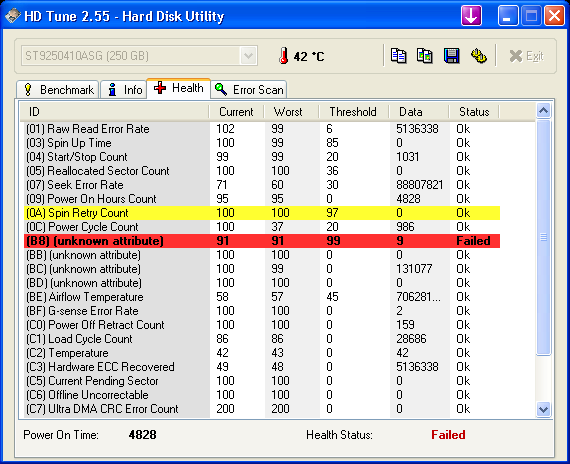570x464 pixels.
Task: Click the red Failed Health Status text
Action: pos(448,435)
